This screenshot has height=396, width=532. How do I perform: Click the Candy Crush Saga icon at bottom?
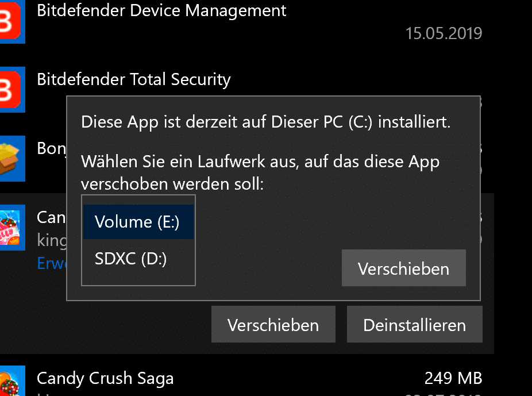pyautogui.click(x=12, y=380)
